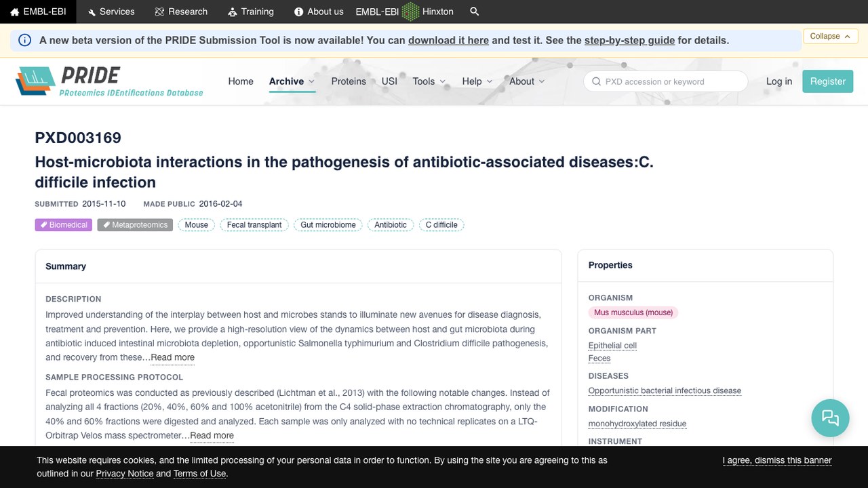The image size is (868, 488).
Task: Go to the Proteins nav item
Action: point(349,81)
